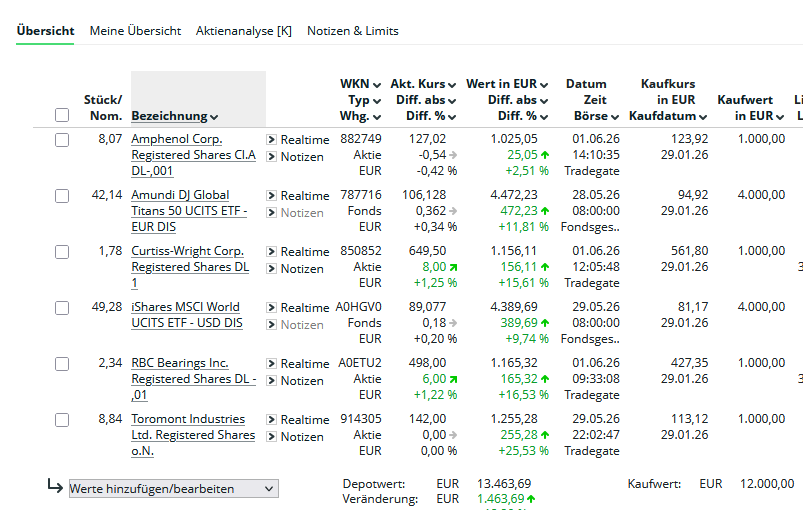The image size is (803, 510).
Task: Click Kaufwert total 12.000,00
Action: tap(767, 483)
